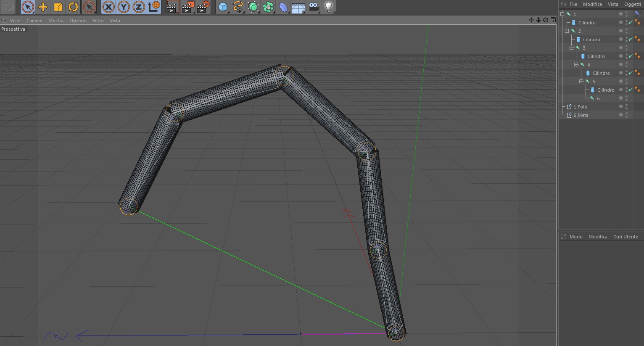
Task: Open Modifica in the Object Manager menu
Action: pos(592,4)
